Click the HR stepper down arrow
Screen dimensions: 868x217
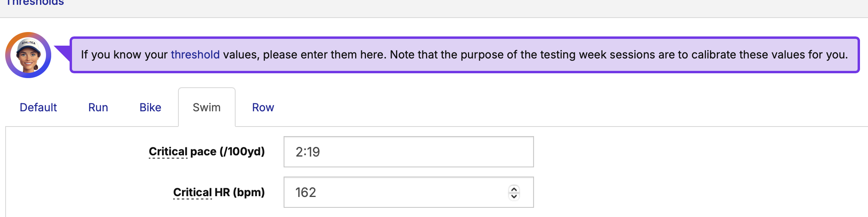pyautogui.click(x=514, y=196)
